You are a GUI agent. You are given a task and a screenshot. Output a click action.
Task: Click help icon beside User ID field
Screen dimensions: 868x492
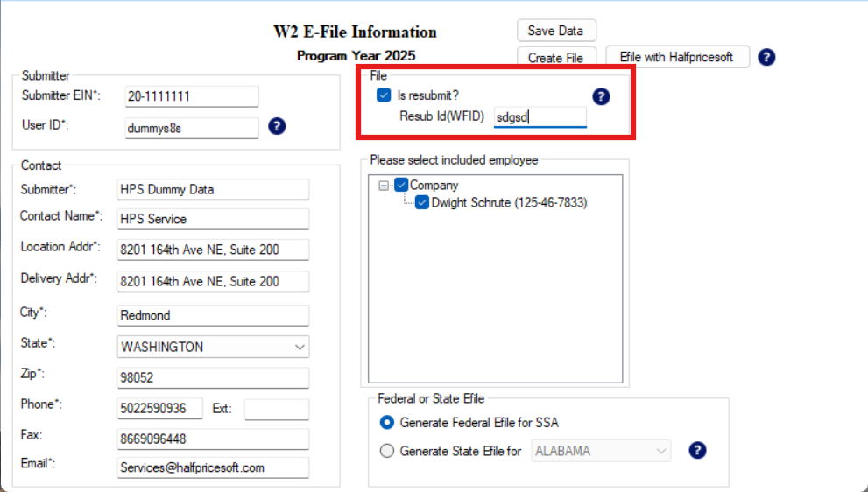[x=276, y=127]
